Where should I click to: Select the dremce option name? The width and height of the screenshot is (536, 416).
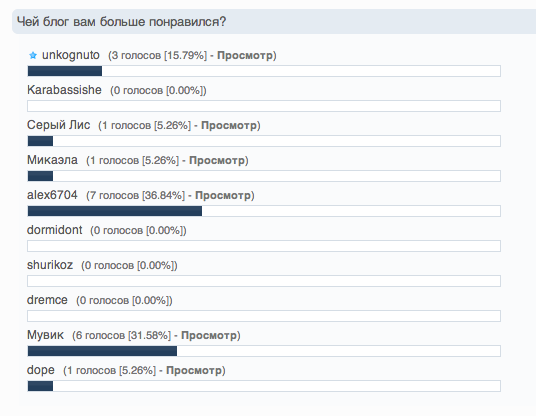pyautogui.click(x=47, y=300)
